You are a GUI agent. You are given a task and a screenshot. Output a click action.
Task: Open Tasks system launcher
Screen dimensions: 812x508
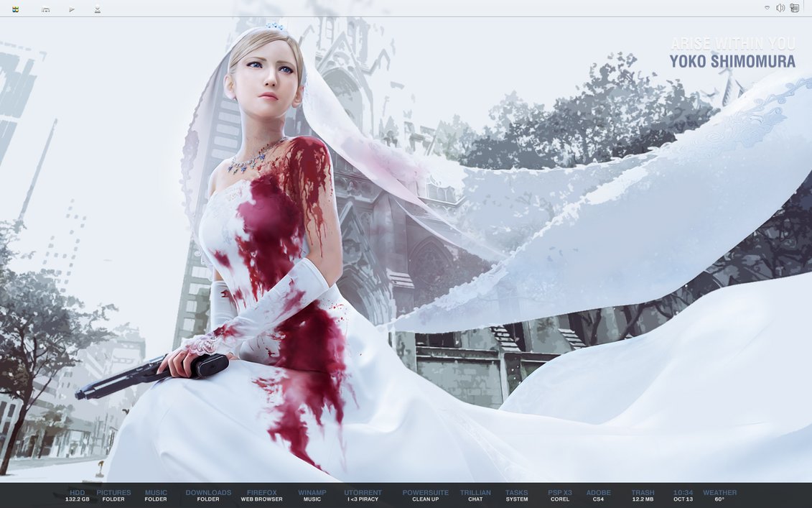pos(517,496)
